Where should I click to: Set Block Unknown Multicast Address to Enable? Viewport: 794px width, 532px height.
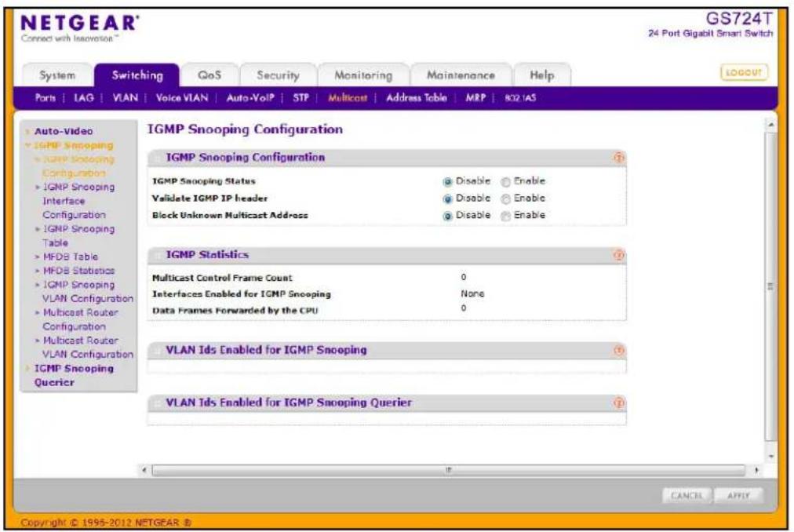point(505,217)
